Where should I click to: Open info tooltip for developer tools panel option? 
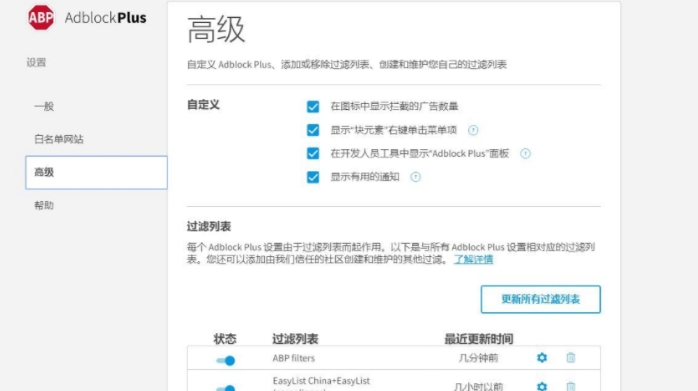click(525, 154)
